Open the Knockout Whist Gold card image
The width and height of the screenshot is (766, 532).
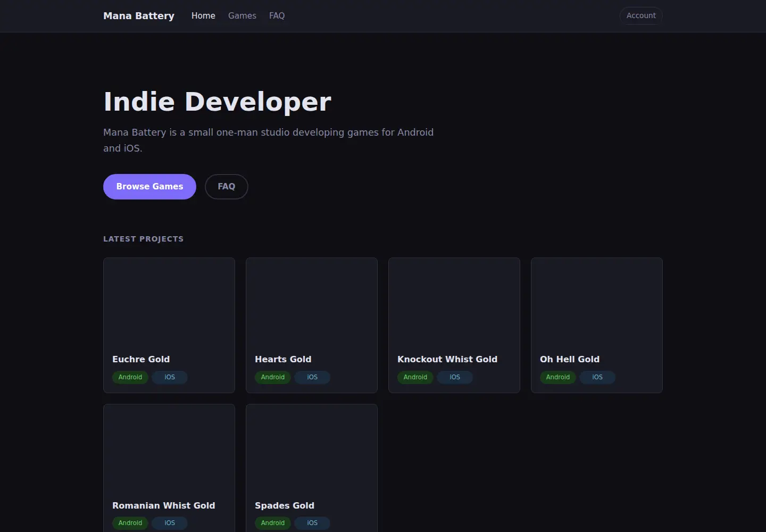[x=454, y=302]
